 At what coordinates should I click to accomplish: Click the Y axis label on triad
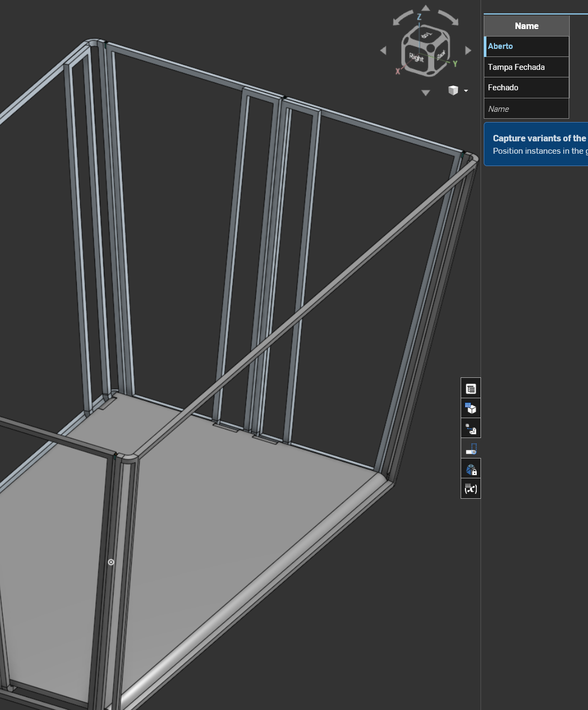point(455,64)
